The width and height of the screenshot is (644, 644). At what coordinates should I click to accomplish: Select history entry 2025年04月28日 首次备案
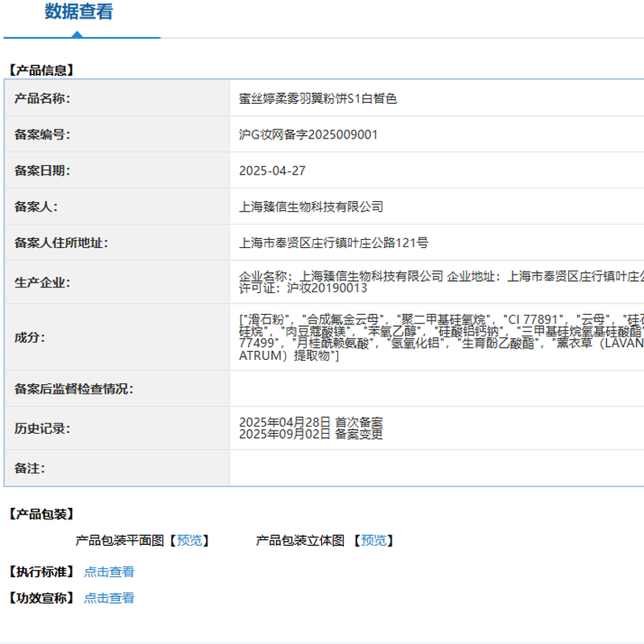[311, 422]
